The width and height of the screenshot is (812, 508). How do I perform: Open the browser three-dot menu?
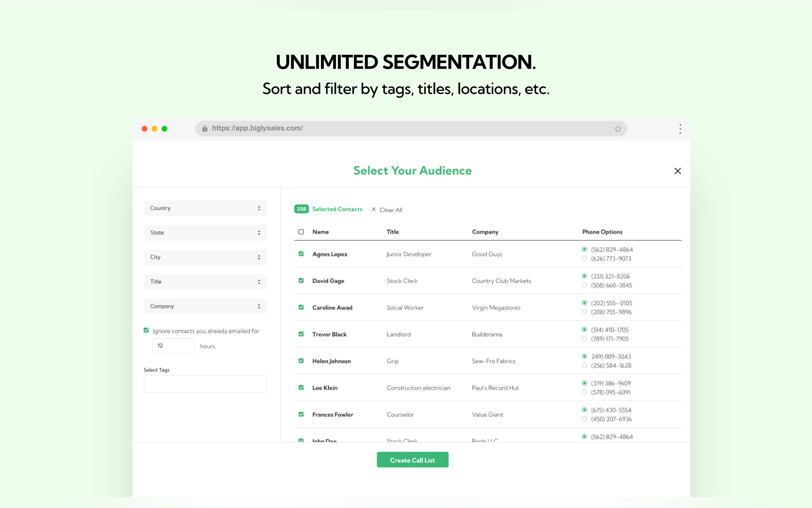(680, 129)
